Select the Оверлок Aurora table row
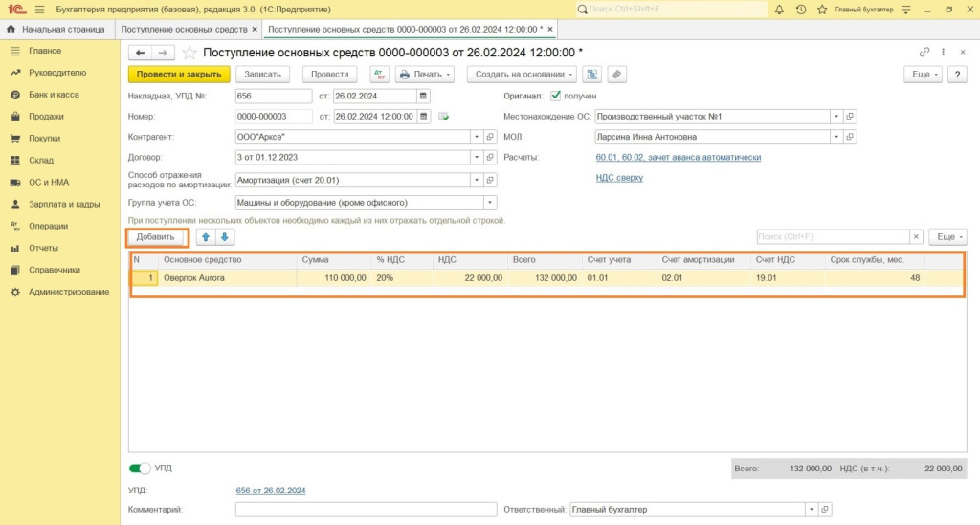This screenshot has width=980, height=525. [230, 278]
